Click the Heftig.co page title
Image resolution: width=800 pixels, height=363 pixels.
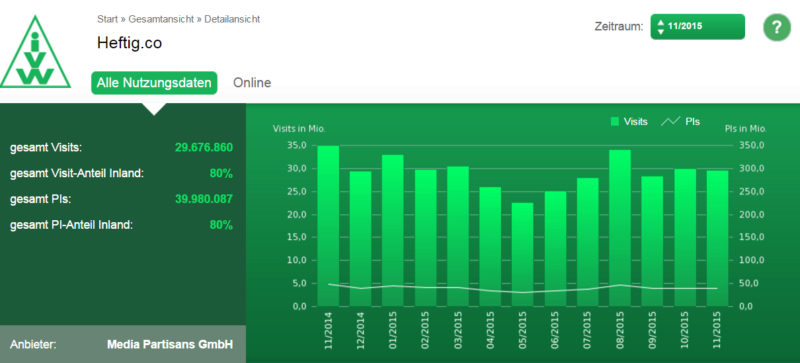130,43
